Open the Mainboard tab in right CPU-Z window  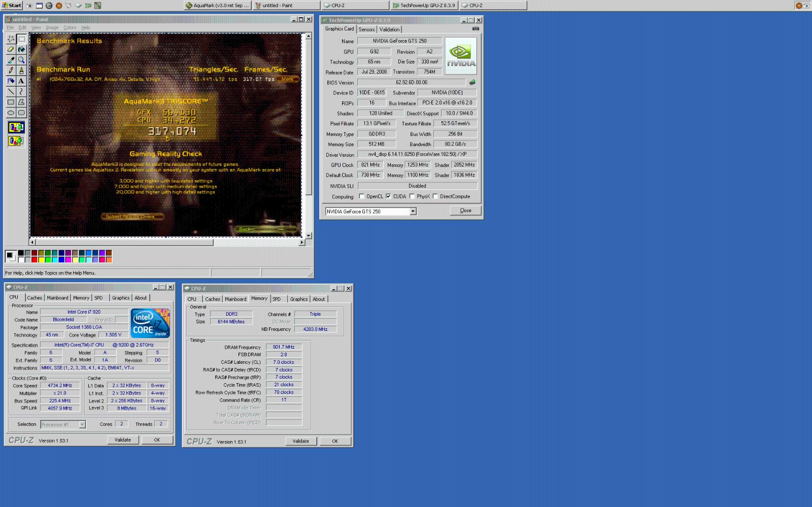click(x=235, y=299)
